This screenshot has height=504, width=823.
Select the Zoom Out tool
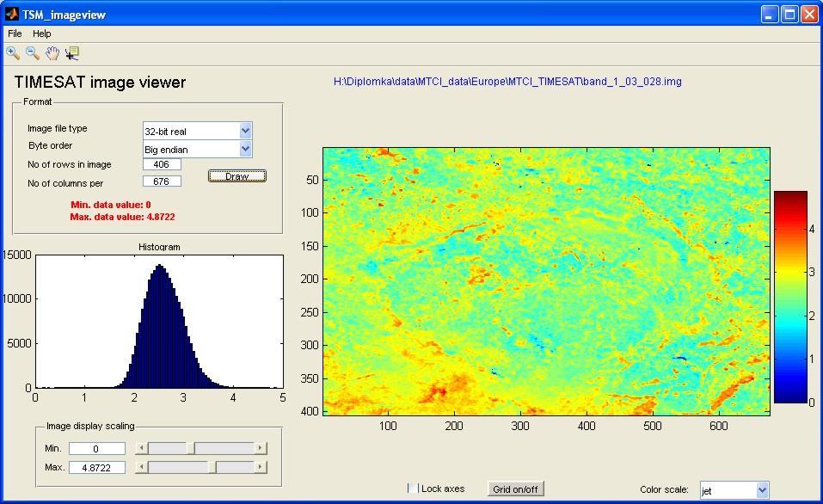pos(33,52)
